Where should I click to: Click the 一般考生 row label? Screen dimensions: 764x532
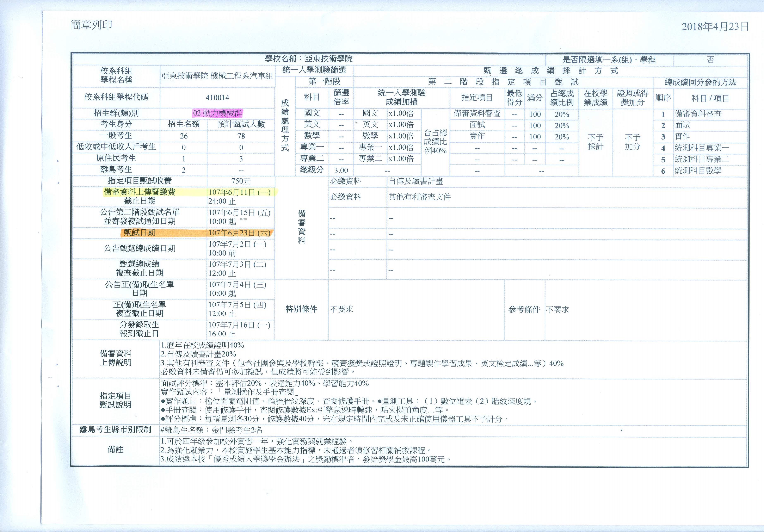tap(116, 136)
